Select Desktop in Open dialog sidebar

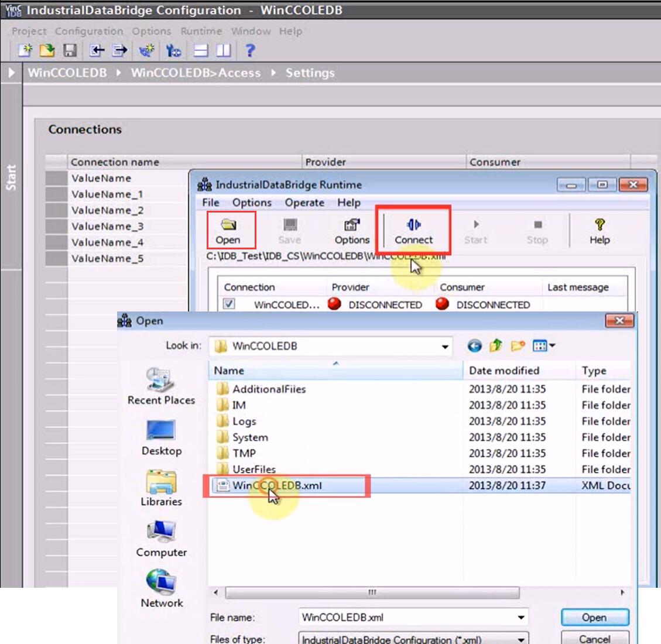coord(162,438)
